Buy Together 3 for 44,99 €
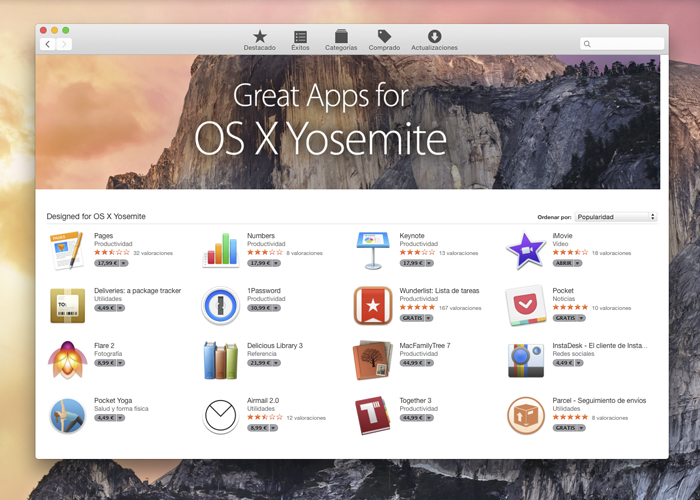Screen dimensions: 700x500 pos(412,418)
